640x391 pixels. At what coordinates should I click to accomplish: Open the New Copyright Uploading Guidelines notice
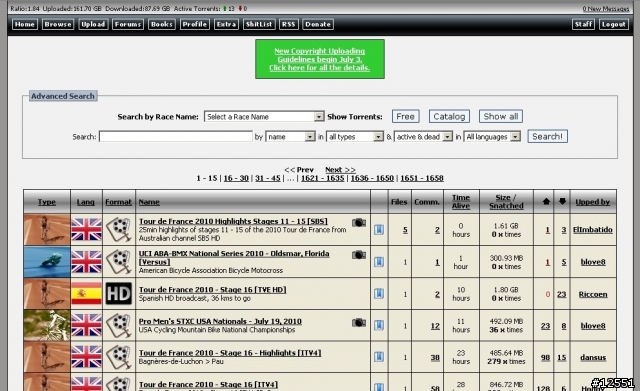click(320, 59)
